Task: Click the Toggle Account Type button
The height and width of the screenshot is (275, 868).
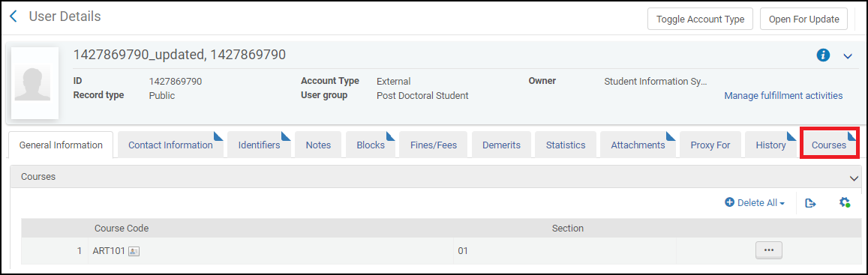Action: pos(700,19)
